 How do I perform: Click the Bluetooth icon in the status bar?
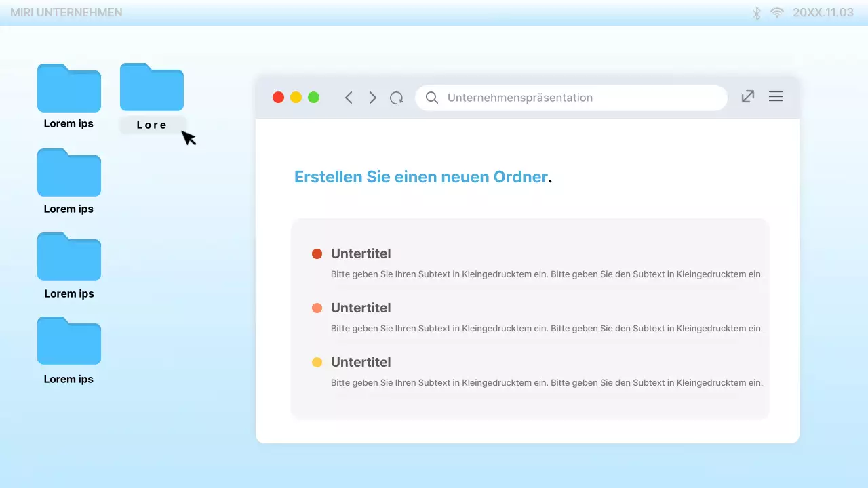755,12
